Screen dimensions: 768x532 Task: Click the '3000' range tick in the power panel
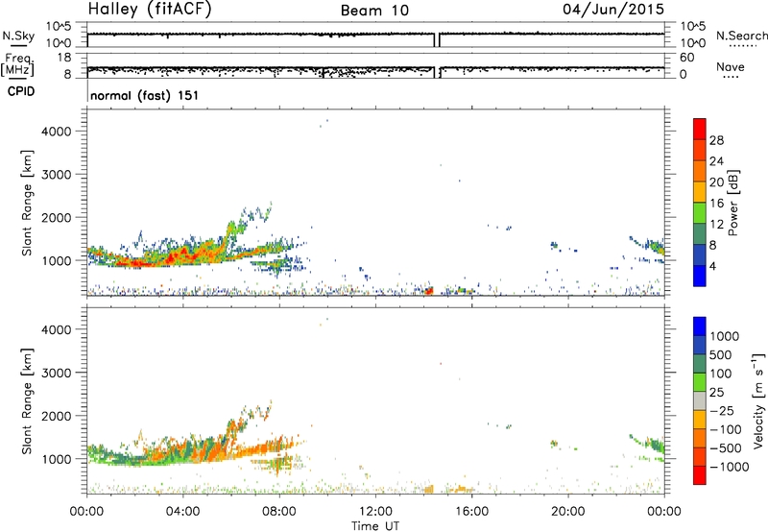pyautogui.click(x=57, y=175)
